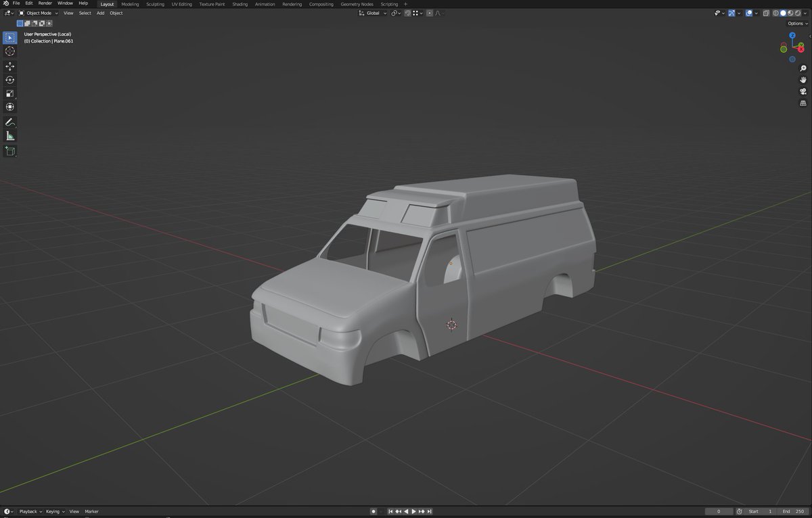
Task: Jump to the timeline end frame
Action: 428,511
